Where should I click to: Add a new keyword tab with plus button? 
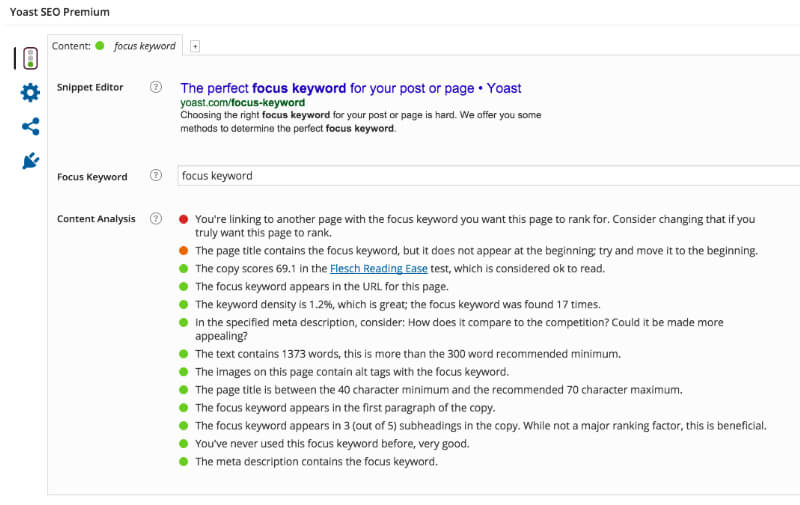(x=195, y=46)
